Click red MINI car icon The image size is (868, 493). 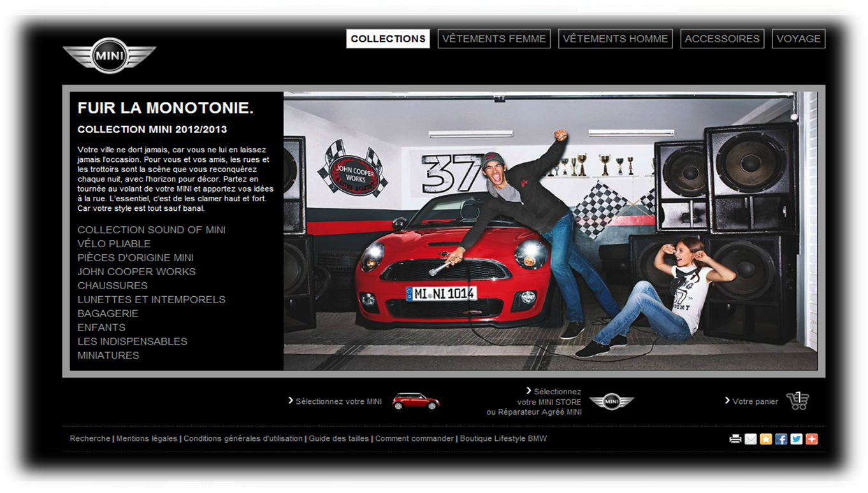click(x=416, y=401)
